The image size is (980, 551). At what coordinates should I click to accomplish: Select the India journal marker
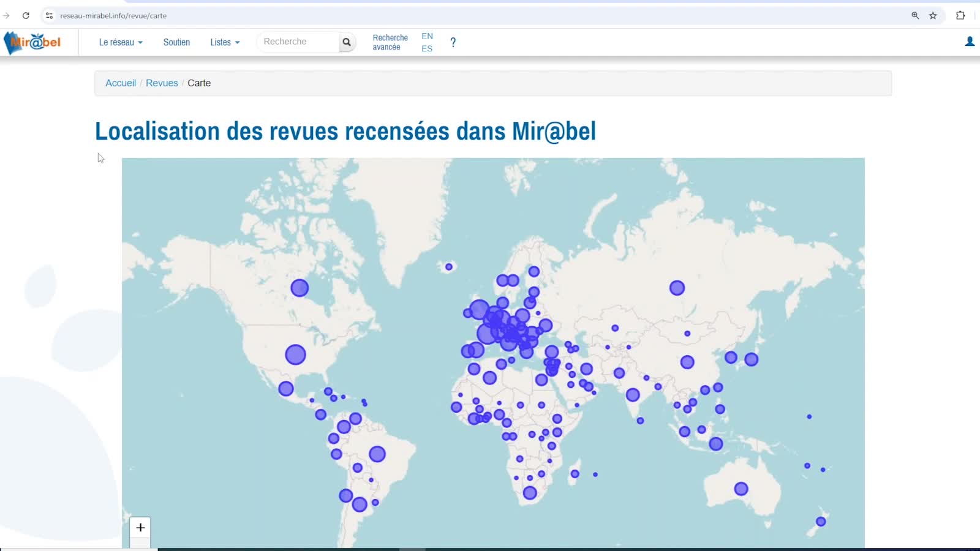pos(633,395)
